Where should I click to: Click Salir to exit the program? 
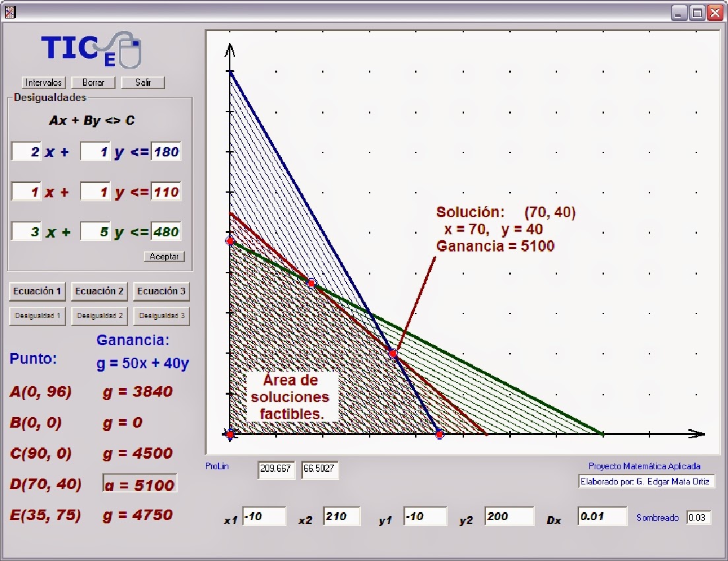[x=143, y=82]
